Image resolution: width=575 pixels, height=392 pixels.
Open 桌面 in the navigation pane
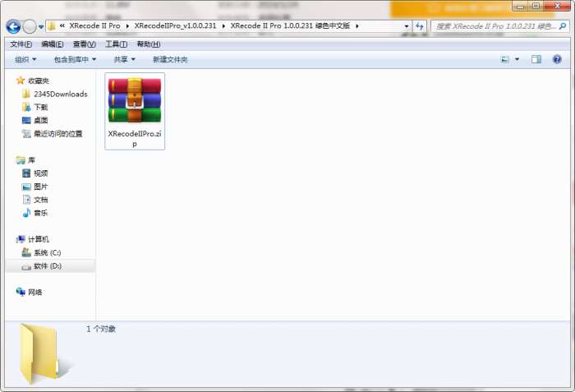pos(41,120)
